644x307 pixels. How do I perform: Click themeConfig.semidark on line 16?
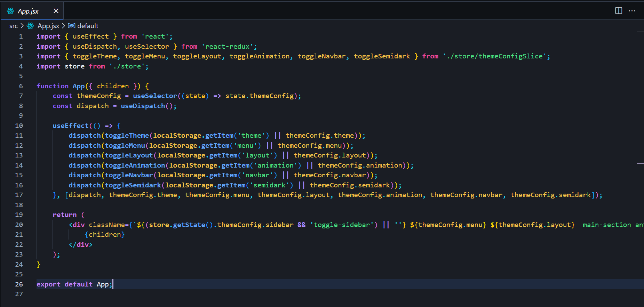[350, 185]
